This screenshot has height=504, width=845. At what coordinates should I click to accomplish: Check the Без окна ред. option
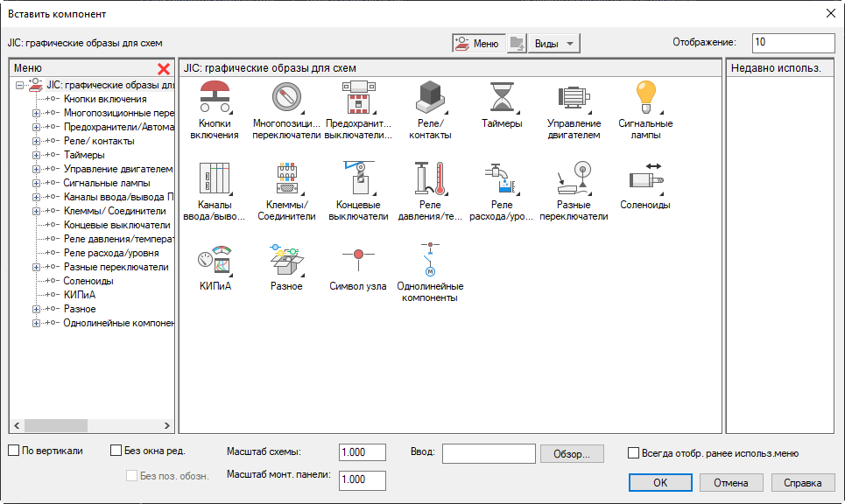pos(115,450)
